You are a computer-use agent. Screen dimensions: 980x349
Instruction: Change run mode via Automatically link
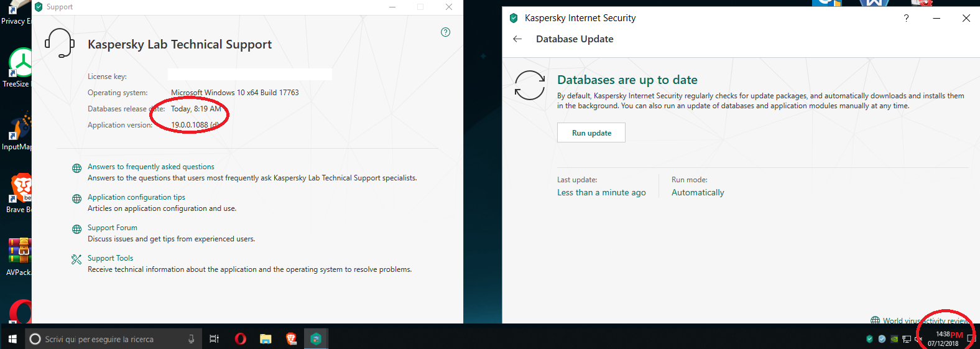698,192
